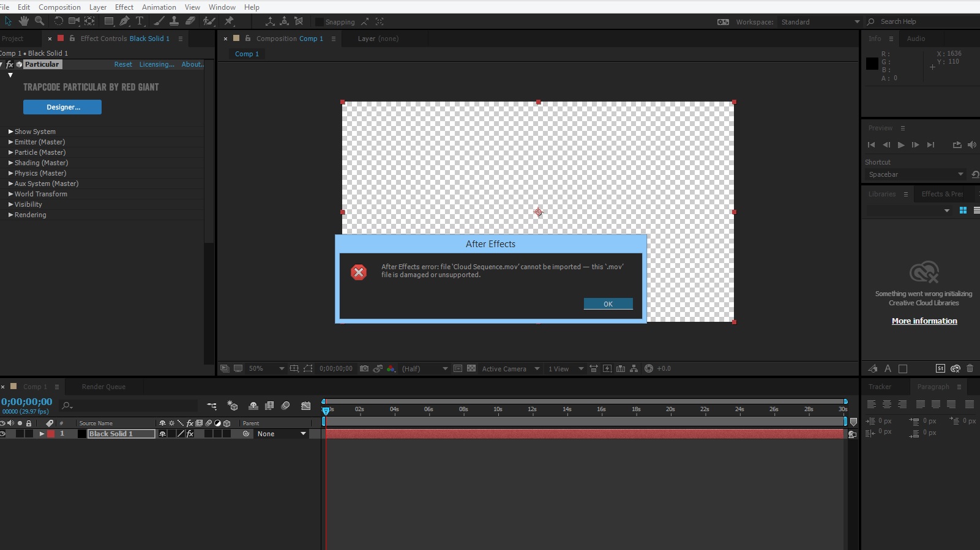Toggle hide shy layers in timeline

(253, 406)
